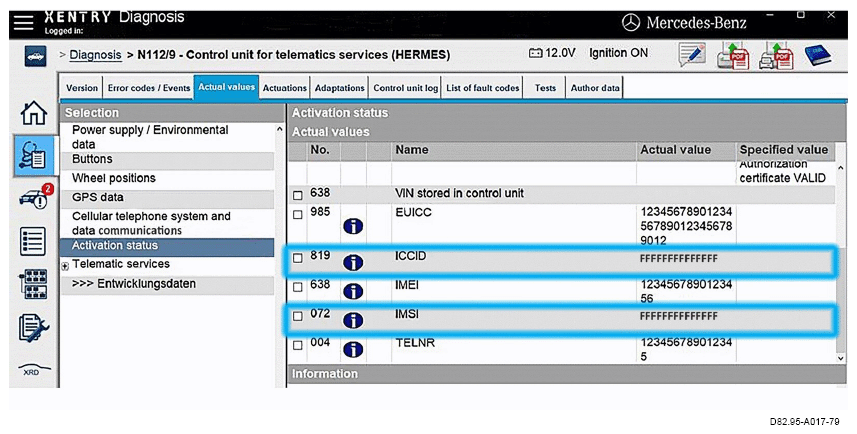The image size is (857, 434).
Task: Open the control unit network sidebar icon
Action: pos(33,284)
